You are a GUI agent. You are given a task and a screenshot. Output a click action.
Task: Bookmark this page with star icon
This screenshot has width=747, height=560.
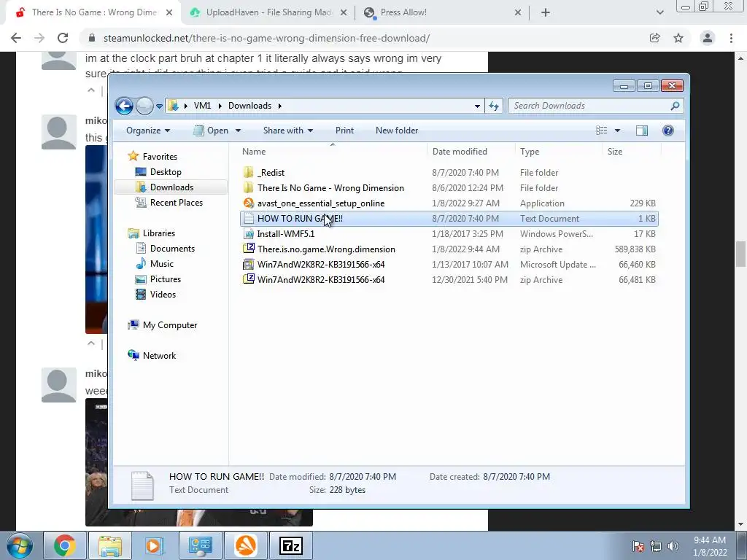pos(678,38)
